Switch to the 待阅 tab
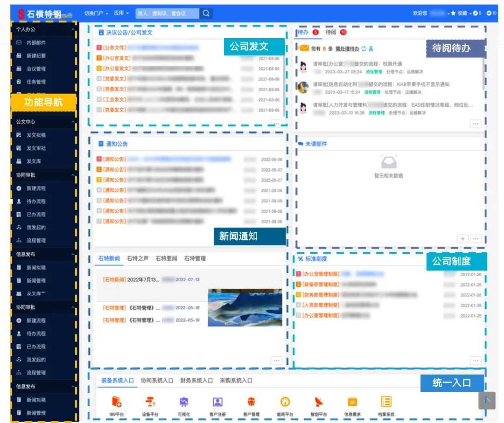 click(331, 32)
